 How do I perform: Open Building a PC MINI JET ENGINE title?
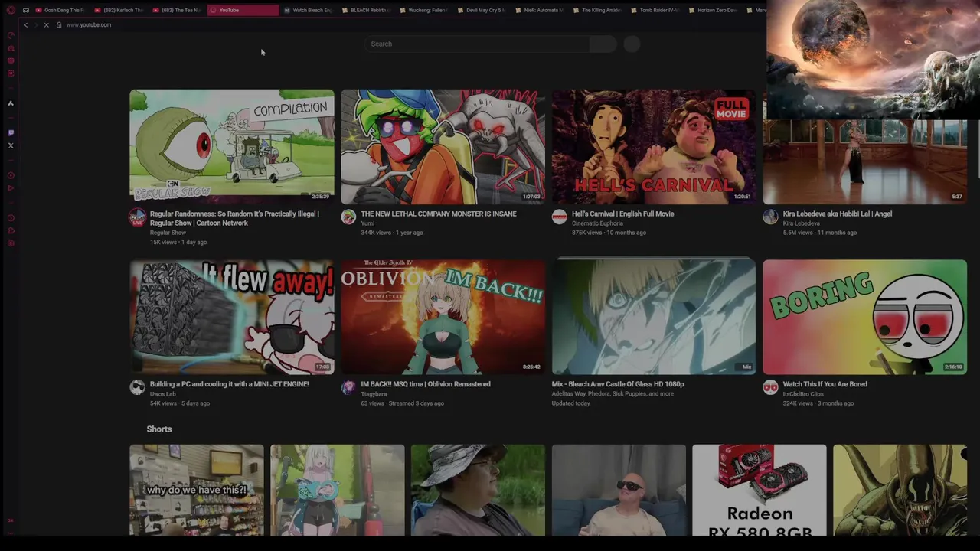tap(230, 384)
